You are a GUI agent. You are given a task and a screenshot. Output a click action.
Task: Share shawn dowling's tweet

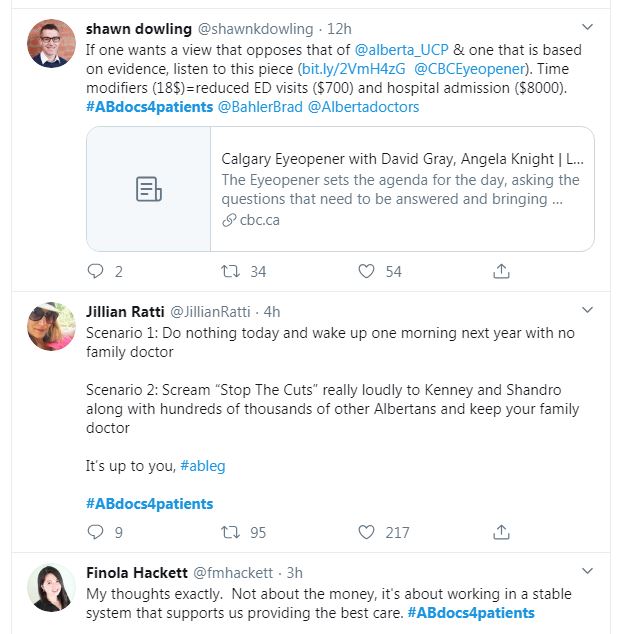502,271
